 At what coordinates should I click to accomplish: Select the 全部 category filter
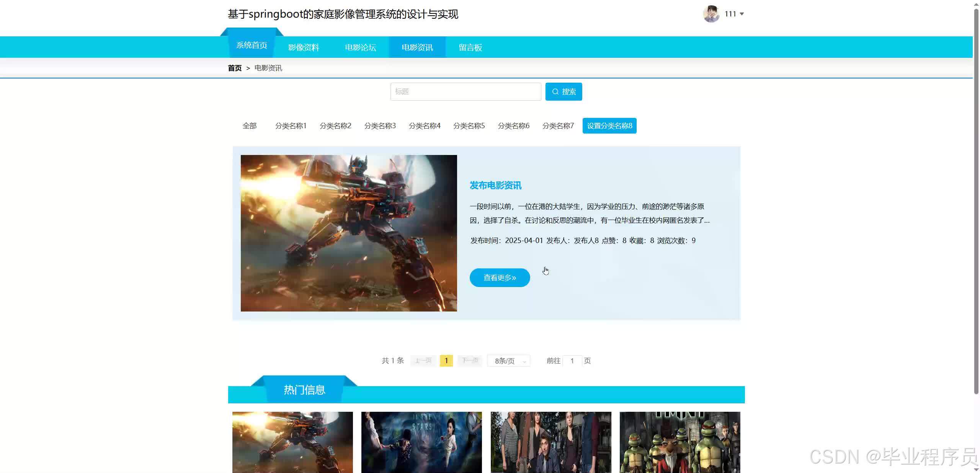coord(250,126)
